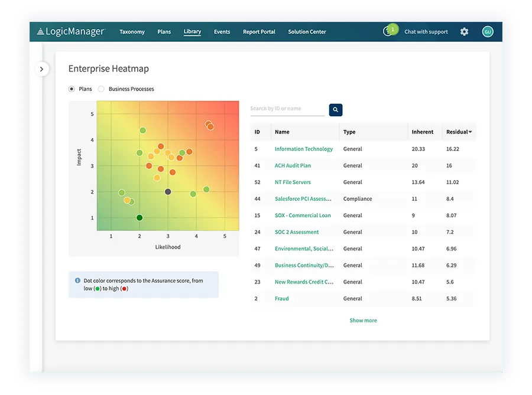
Task: Open the Library menu
Action: click(192, 31)
